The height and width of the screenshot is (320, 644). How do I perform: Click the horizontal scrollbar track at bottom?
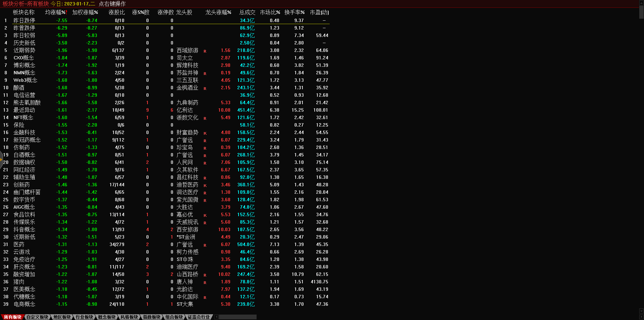pos(238,317)
